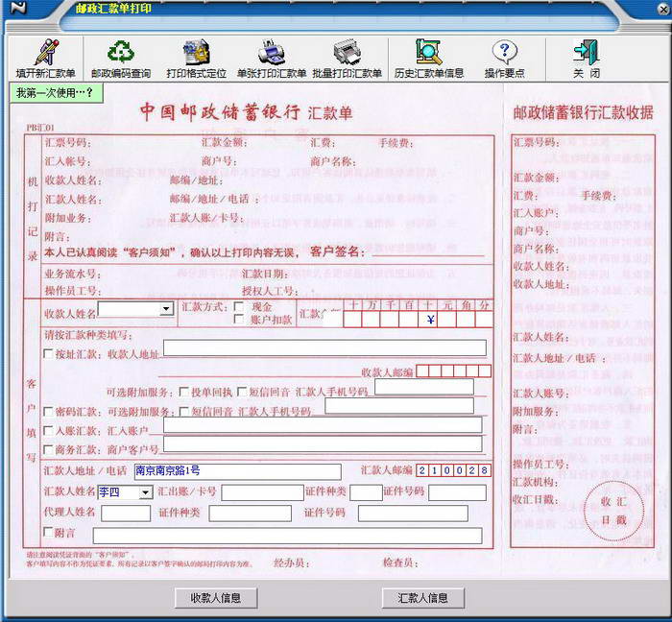Open 汇款人姓名 dropdown arrow
The height and width of the screenshot is (622, 672).
(x=146, y=492)
